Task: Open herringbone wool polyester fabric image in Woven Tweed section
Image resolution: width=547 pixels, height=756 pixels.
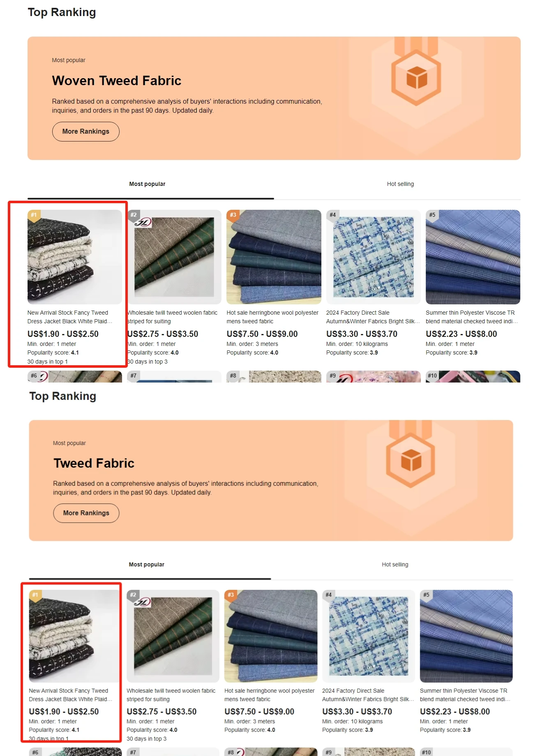Action: tap(274, 257)
